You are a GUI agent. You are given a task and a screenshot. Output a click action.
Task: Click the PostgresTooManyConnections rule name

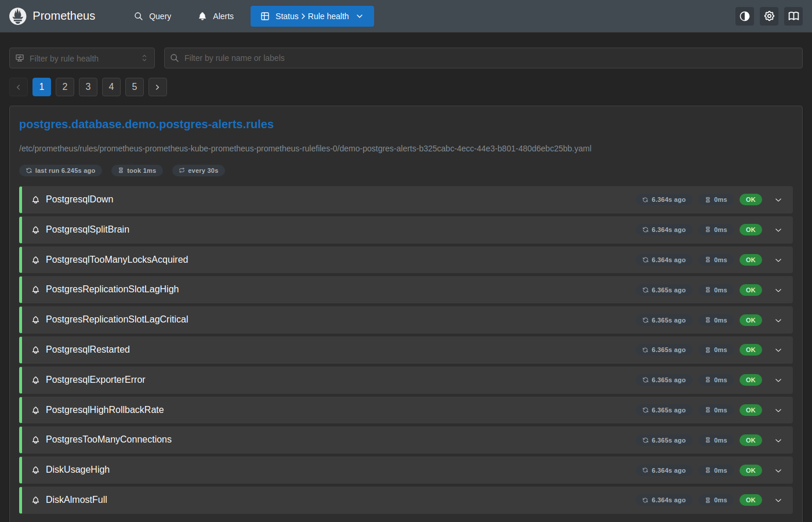click(x=109, y=440)
